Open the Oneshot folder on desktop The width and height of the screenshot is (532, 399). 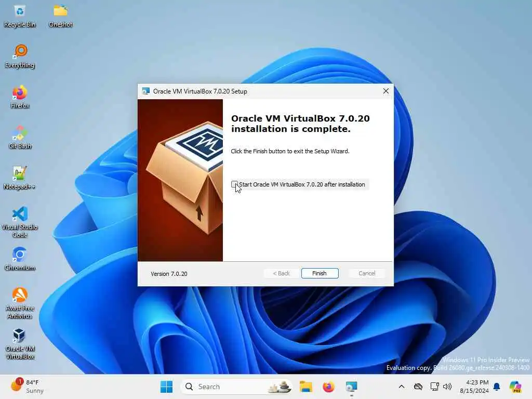[61, 16]
